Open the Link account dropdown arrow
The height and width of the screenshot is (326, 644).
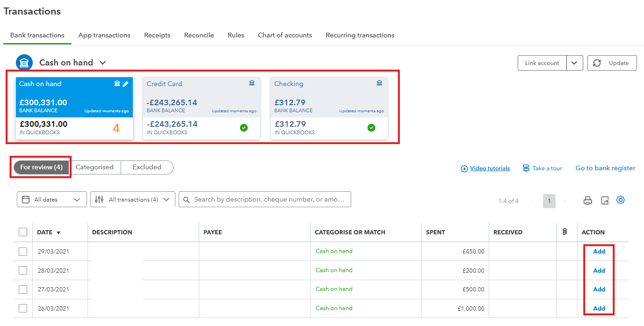[x=575, y=63]
